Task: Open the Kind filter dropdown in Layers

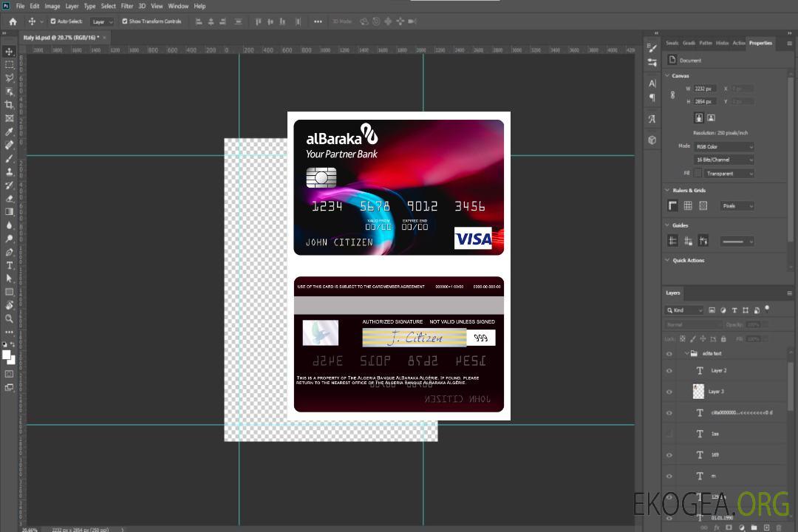Action: click(x=684, y=310)
